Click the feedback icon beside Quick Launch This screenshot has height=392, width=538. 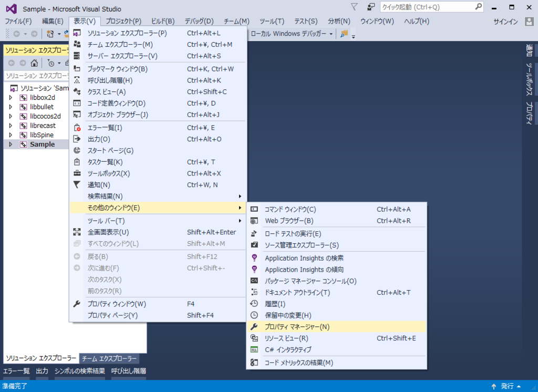tap(370, 7)
